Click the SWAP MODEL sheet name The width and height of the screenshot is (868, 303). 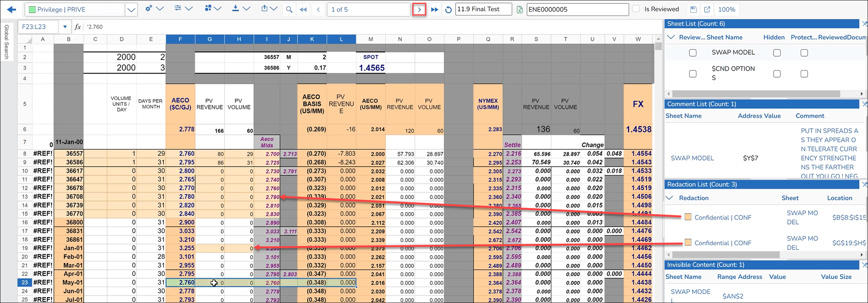pyautogui.click(x=733, y=52)
